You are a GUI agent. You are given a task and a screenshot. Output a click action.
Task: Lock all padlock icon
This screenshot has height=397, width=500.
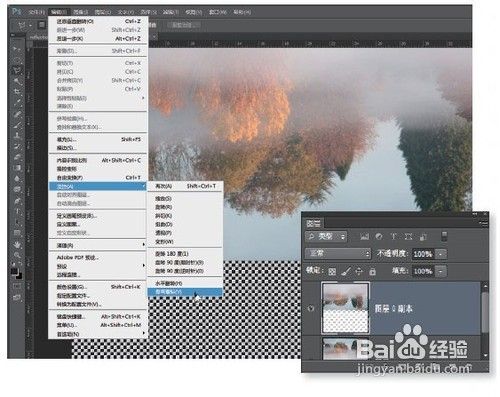(372, 272)
